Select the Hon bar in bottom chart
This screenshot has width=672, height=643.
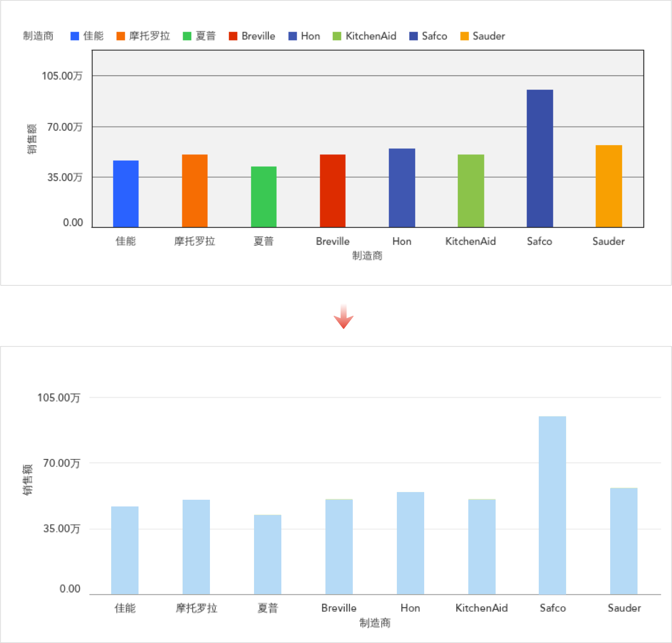(410, 543)
